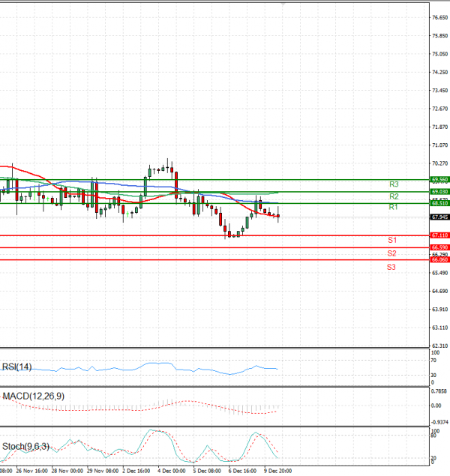Click the 70.270 price axis value
450x476 pixels.
pos(440,163)
